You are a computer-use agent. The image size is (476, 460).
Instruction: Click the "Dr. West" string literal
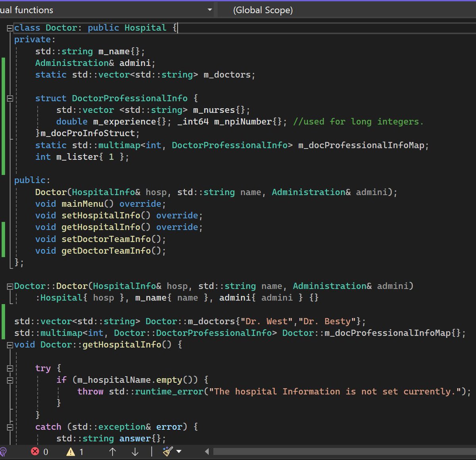[x=266, y=321]
